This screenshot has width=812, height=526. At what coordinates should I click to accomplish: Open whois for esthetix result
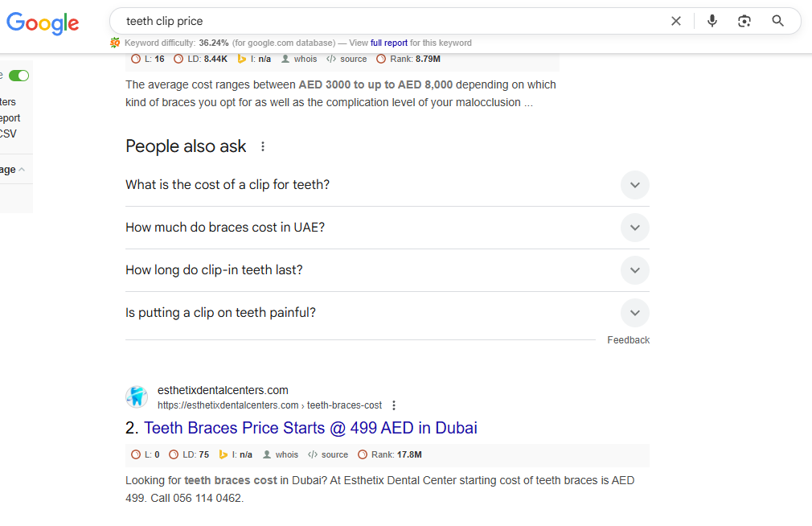[x=280, y=454]
